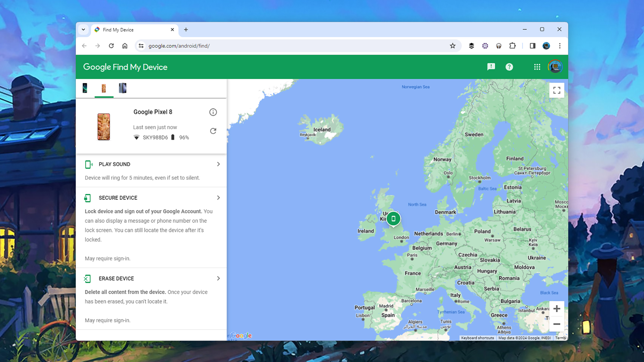Click the device info icon beside Google Pixel 8

(213, 112)
